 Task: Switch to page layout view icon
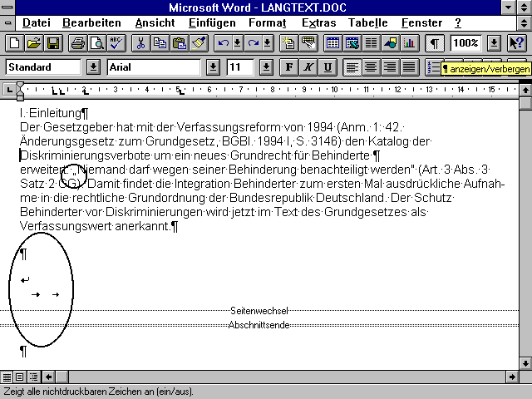point(20,377)
